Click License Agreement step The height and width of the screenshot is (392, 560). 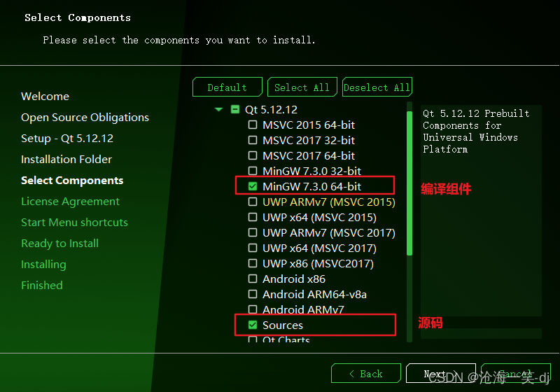point(71,202)
